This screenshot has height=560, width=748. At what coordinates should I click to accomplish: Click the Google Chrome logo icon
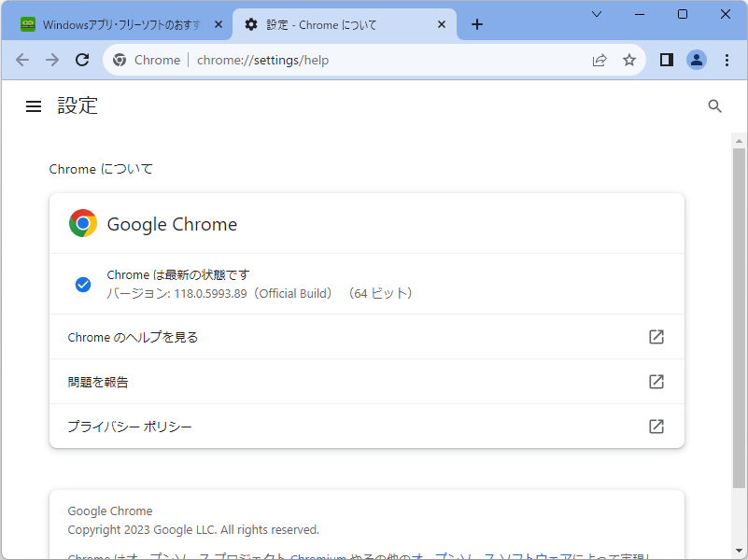(x=82, y=223)
